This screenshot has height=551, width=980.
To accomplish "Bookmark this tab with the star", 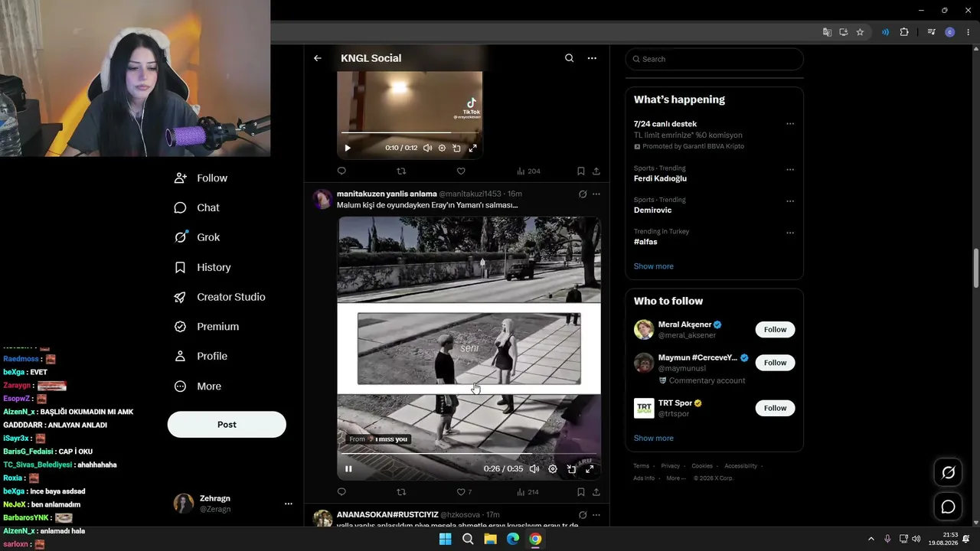I will [x=860, y=32].
